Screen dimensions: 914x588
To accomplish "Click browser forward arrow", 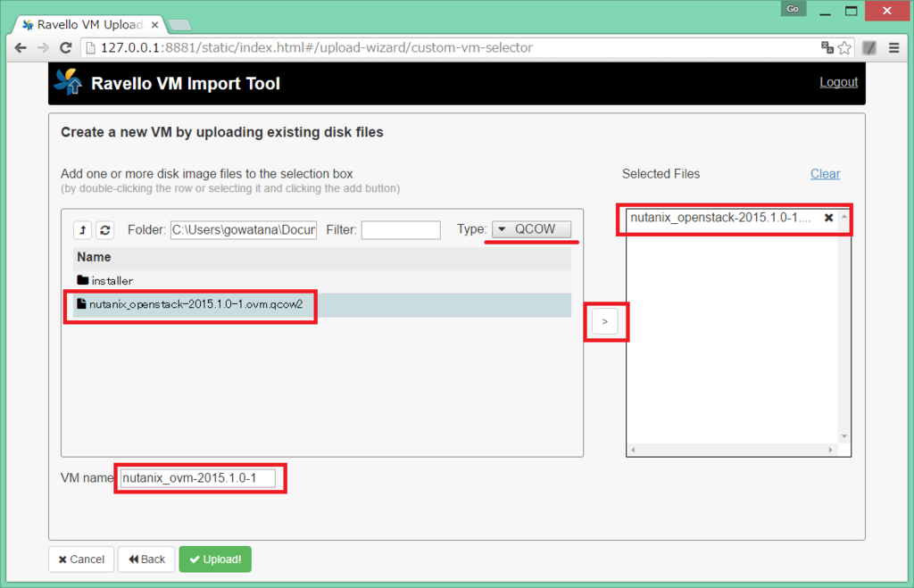I will 43,48.
